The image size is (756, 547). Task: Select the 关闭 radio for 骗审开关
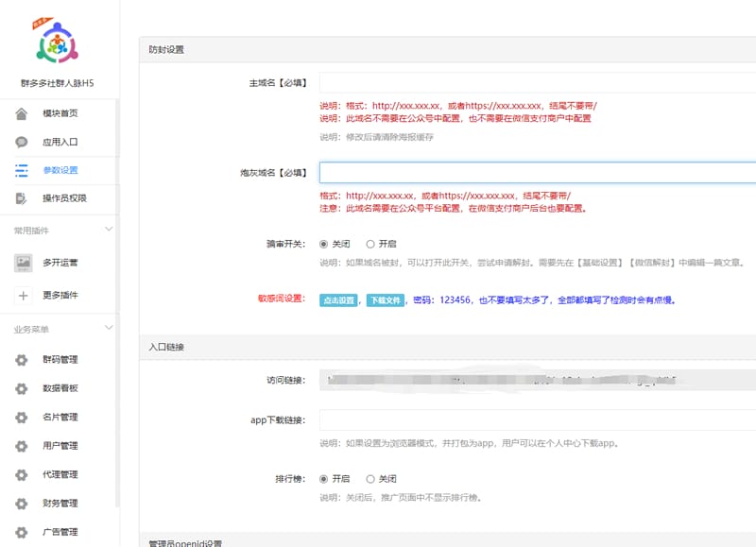[321, 242]
